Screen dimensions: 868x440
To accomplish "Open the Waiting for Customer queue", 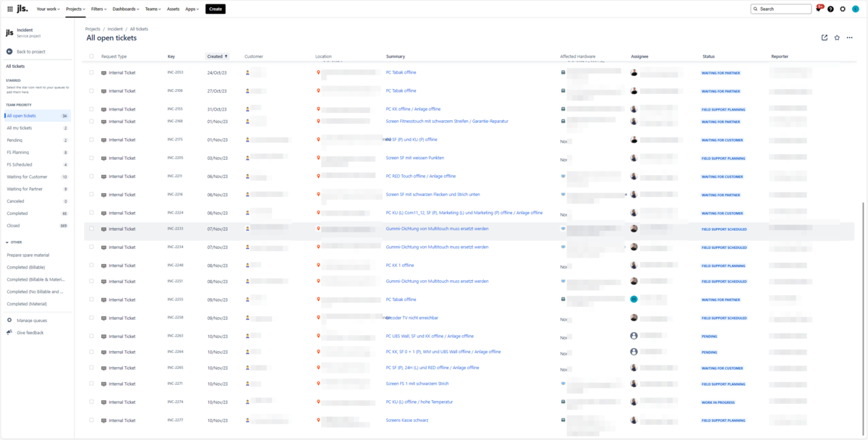I will coord(27,177).
